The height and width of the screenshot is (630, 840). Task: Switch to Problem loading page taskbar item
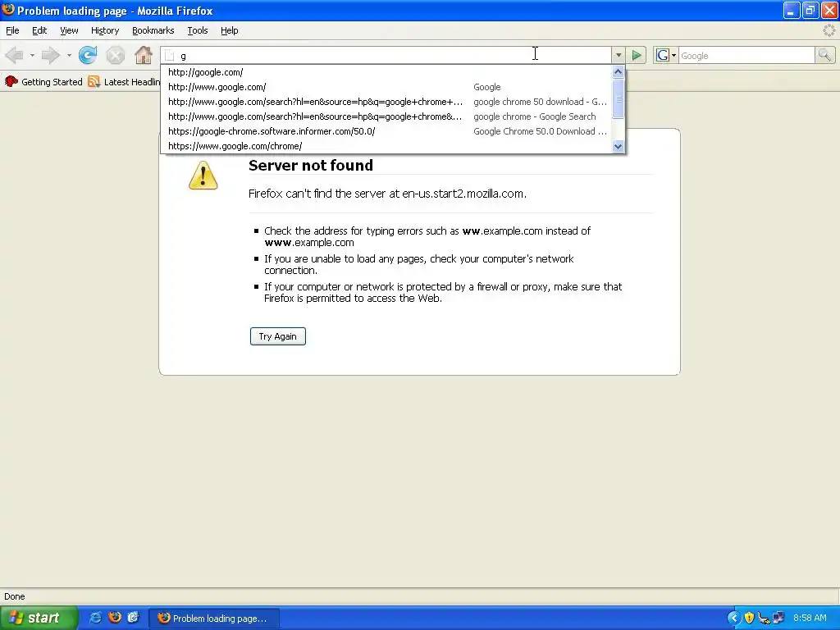[x=214, y=619]
